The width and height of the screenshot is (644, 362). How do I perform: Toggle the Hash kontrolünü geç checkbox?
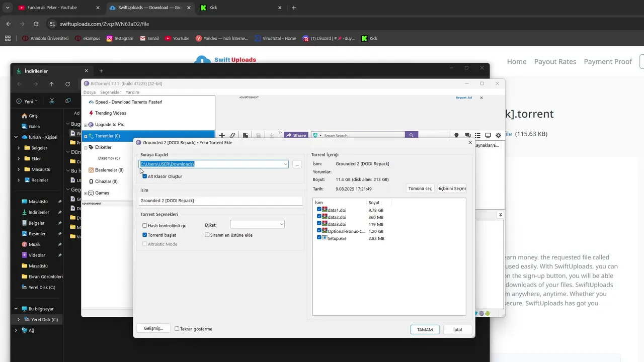[x=145, y=226]
